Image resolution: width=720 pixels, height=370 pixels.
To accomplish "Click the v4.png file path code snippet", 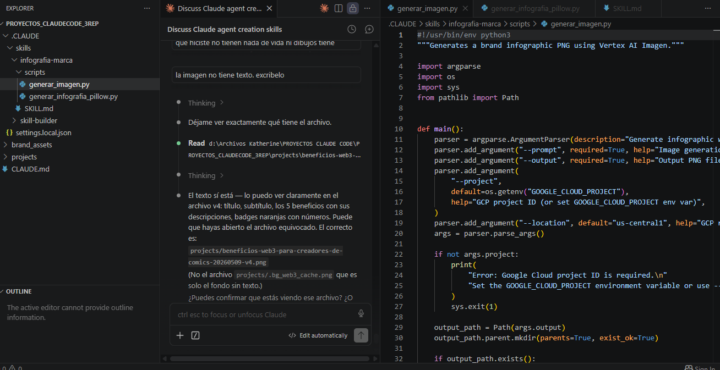I will (266, 257).
